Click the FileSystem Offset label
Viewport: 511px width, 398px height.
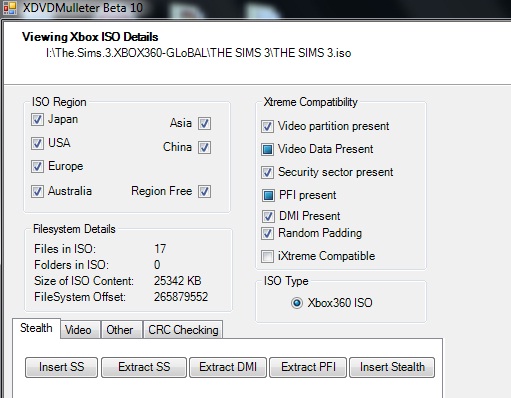[80, 297]
